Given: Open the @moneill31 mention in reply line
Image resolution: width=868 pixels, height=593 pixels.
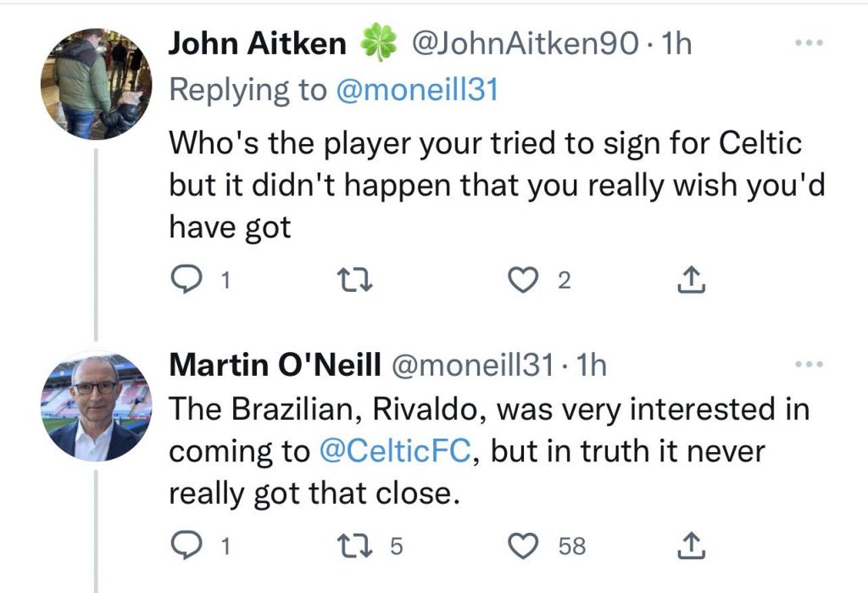Looking at the screenshot, I should (x=417, y=91).
